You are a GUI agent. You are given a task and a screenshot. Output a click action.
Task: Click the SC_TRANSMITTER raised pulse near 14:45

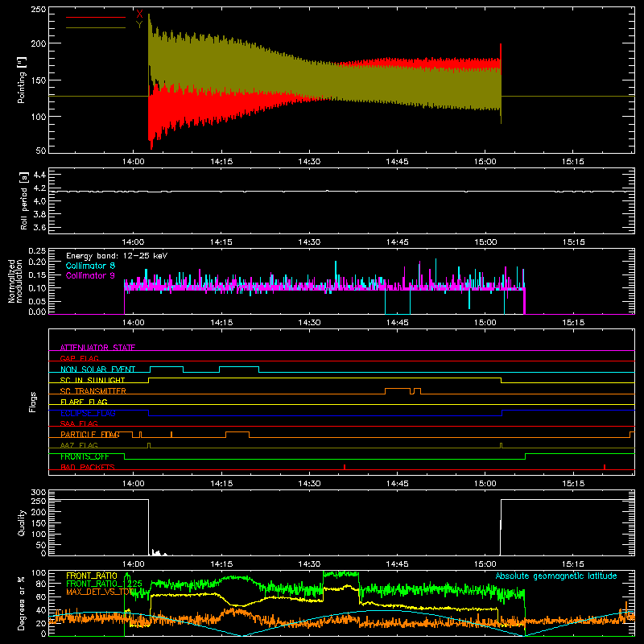[x=398, y=390]
